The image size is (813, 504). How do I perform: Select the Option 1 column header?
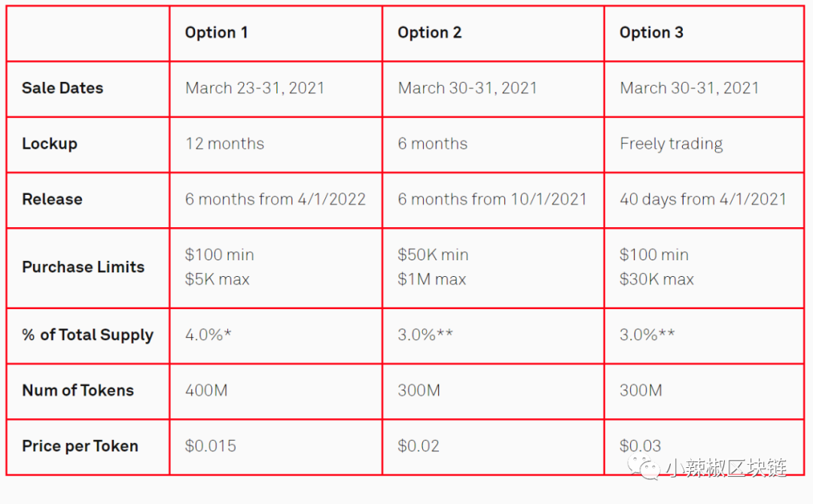216,32
